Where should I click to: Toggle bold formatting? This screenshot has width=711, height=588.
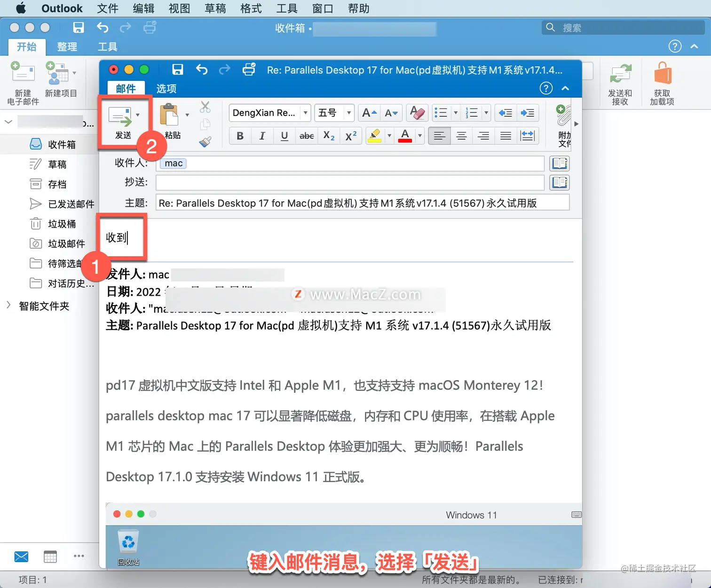[x=240, y=136]
